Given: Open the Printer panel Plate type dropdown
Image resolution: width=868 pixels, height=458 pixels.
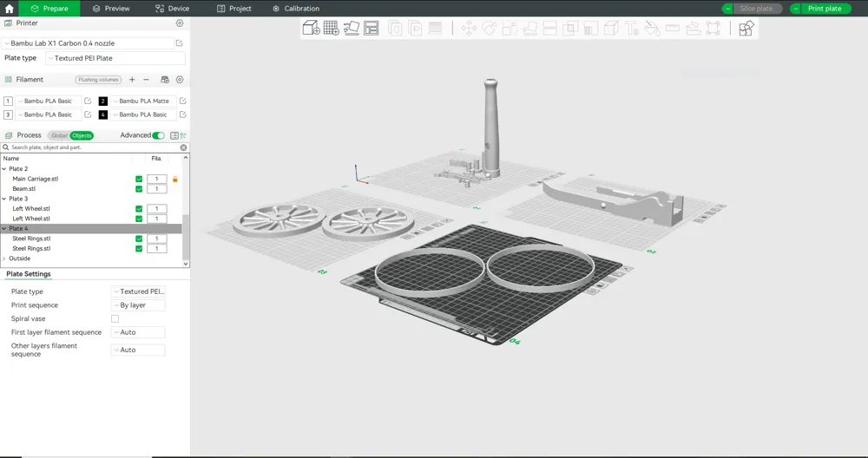Looking at the screenshot, I should (x=115, y=58).
